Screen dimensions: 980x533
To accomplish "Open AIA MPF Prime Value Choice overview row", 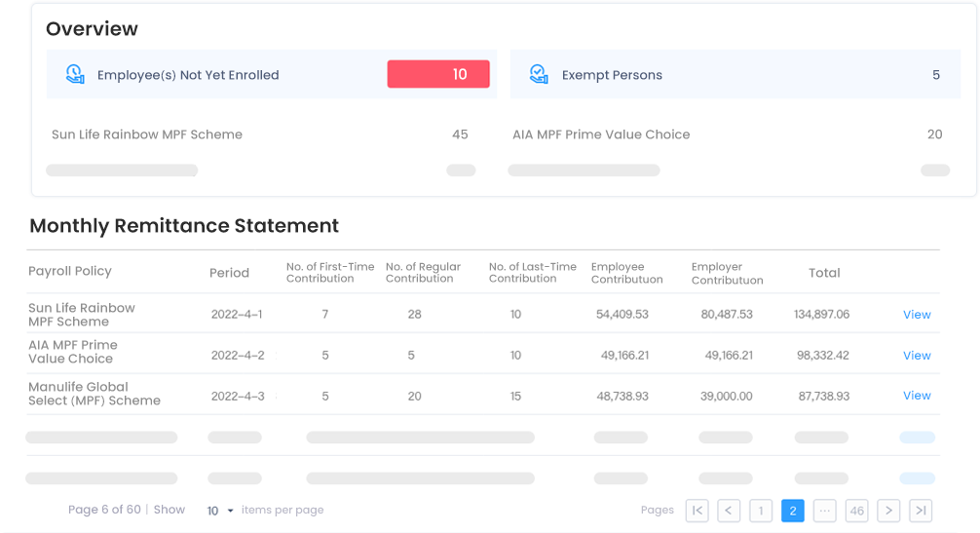I will coord(728,134).
